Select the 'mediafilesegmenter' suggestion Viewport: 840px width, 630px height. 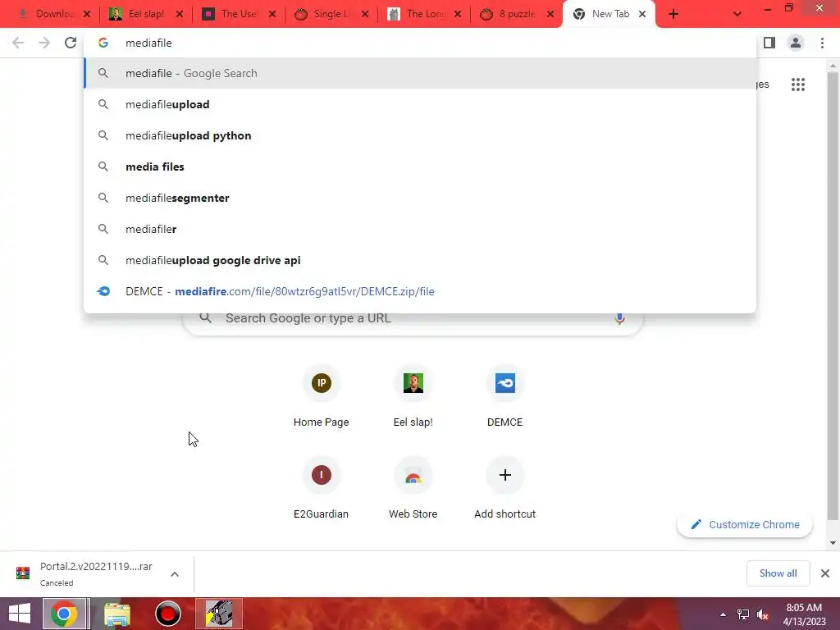pos(420,198)
